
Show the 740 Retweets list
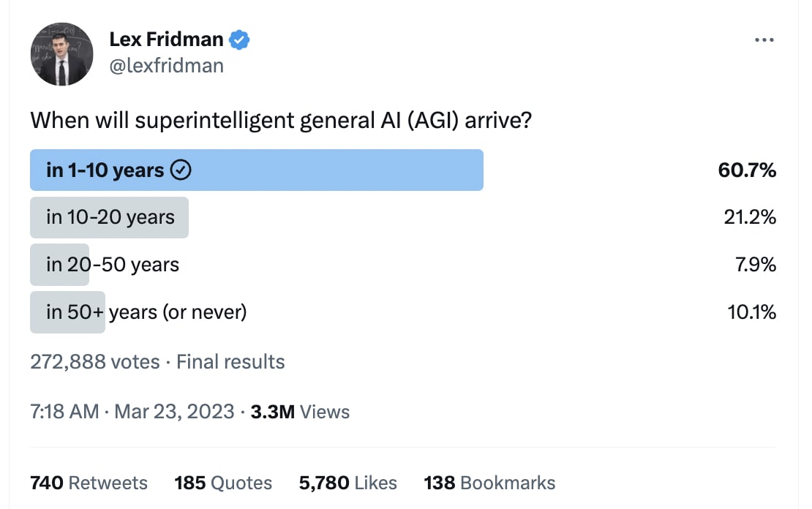click(x=89, y=483)
